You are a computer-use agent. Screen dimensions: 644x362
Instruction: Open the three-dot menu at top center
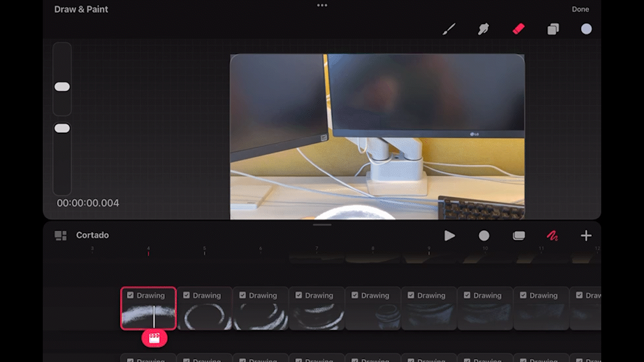coord(322,5)
